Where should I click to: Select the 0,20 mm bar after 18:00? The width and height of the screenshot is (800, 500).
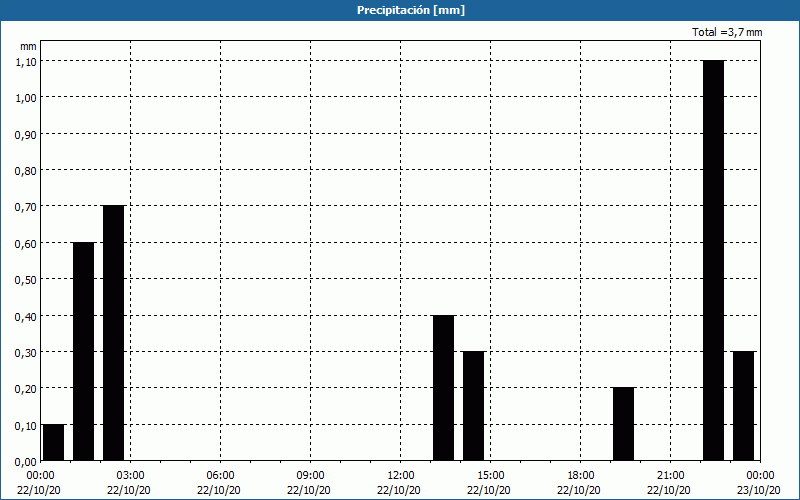point(623,424)
